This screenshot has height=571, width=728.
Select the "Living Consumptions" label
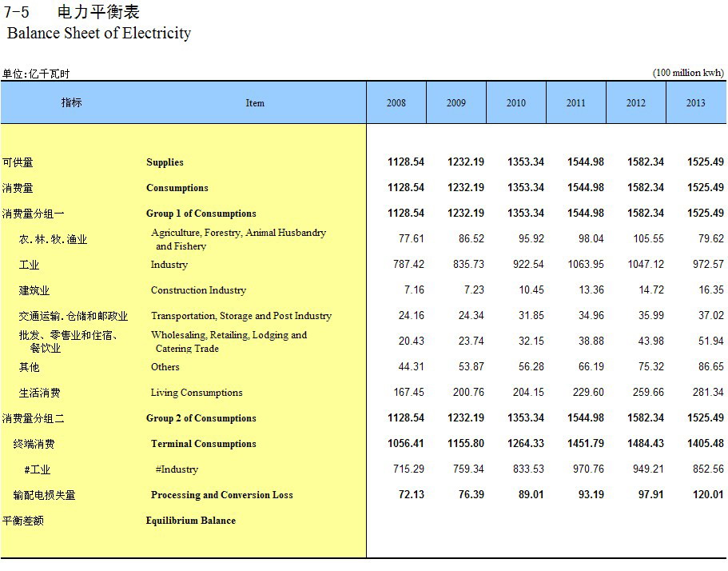(197, 393)
